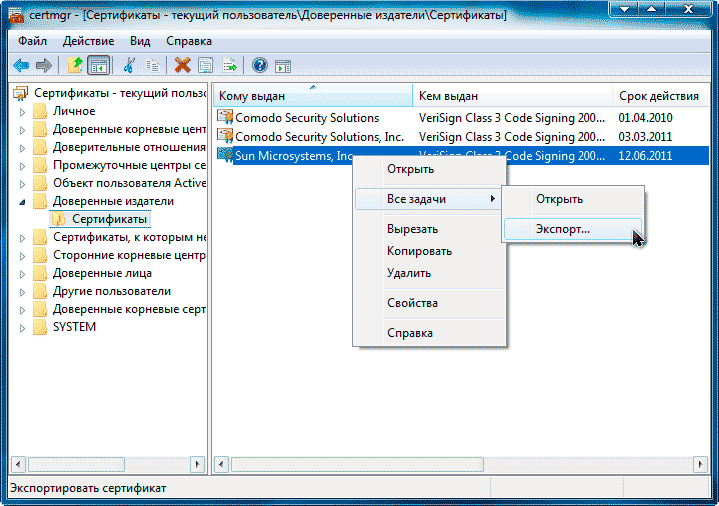The height and width of the screenshot is (506, 719).
Task: Open the Вид menu
Action: [140, 41]
